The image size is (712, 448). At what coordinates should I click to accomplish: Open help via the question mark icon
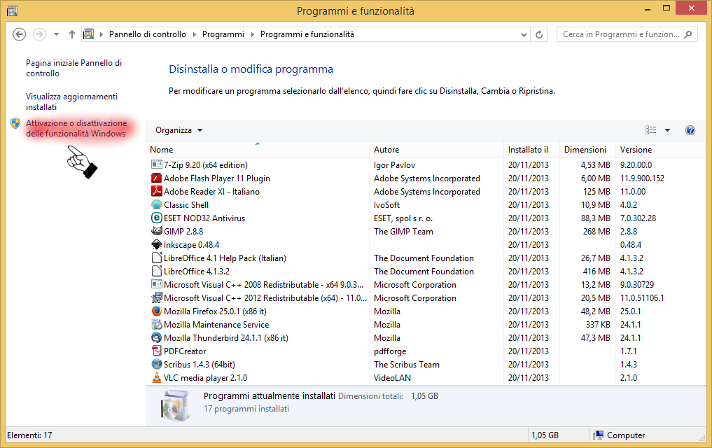coord(690,130)
